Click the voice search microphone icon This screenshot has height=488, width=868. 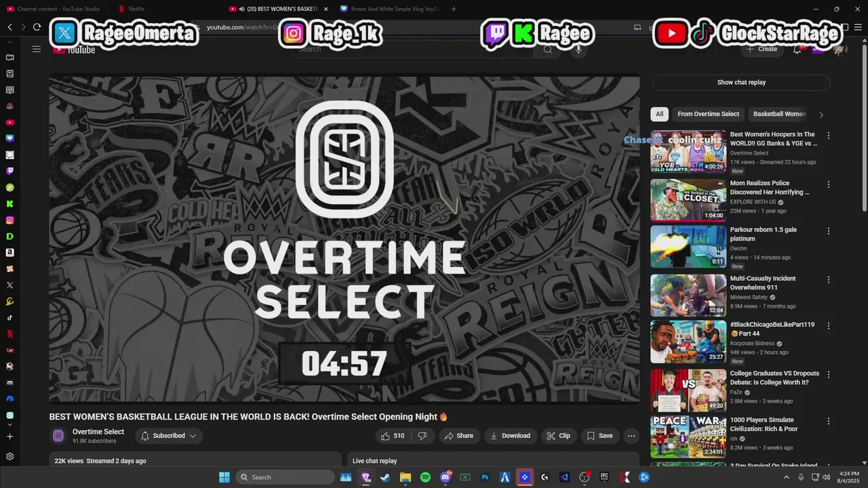(x=578, y=49)
